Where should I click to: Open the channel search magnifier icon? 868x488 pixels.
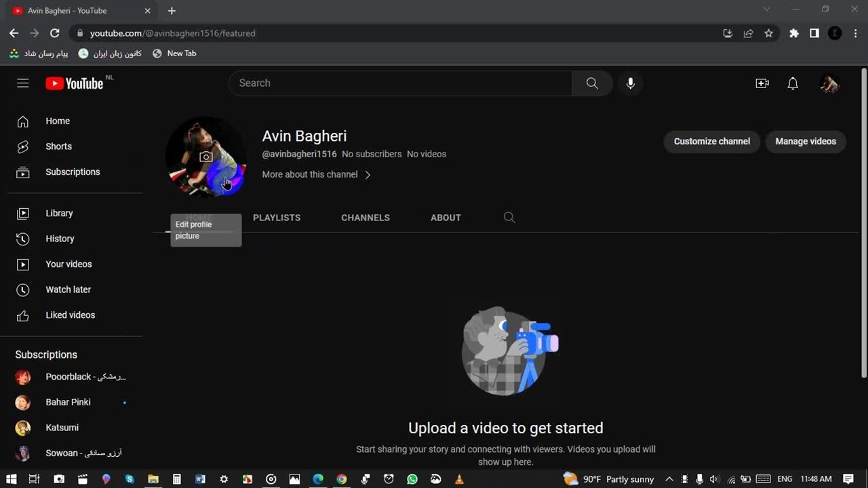509,218
